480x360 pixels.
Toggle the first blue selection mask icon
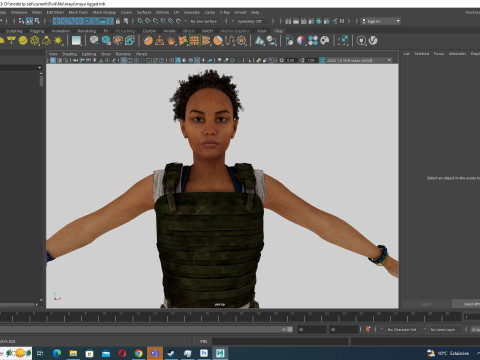(56, 21)
